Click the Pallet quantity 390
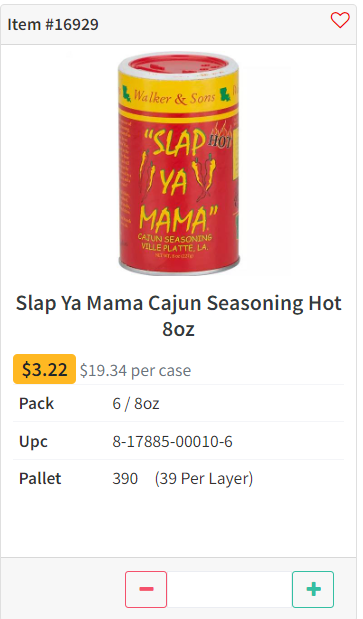Viewport: 363px width, 619px height. tap(125, 479)
